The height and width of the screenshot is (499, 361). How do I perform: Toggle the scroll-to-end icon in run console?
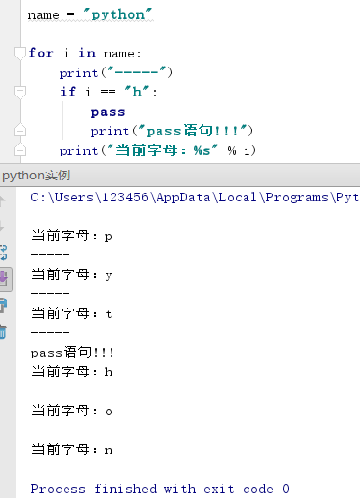5,279
